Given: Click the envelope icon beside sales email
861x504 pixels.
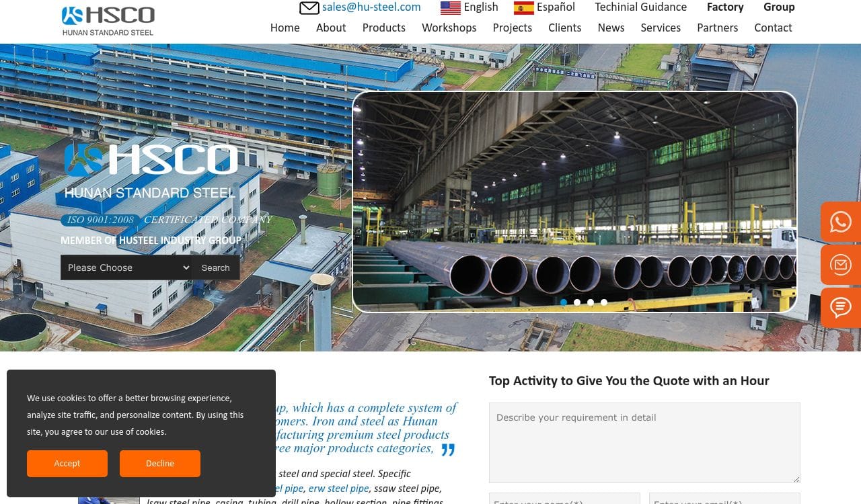Looking at the screenshot, I should pyautogui.click(x=309, y=8).
